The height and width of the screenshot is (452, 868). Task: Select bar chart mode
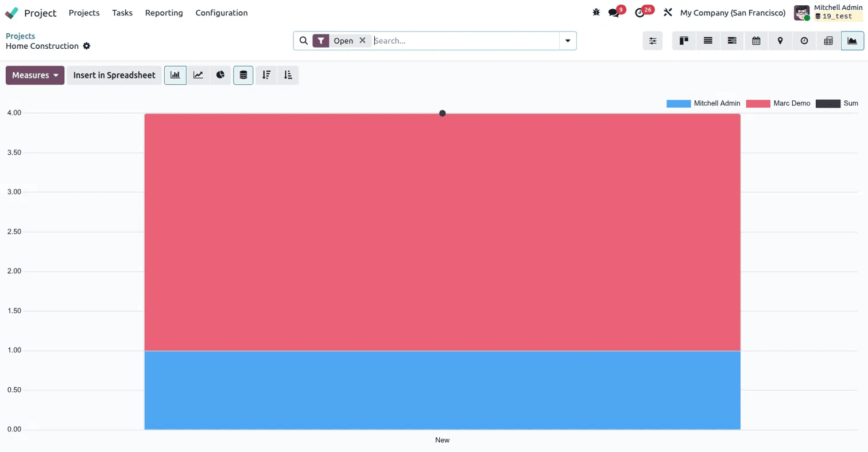pyautogui.click(x=175, y=75)
